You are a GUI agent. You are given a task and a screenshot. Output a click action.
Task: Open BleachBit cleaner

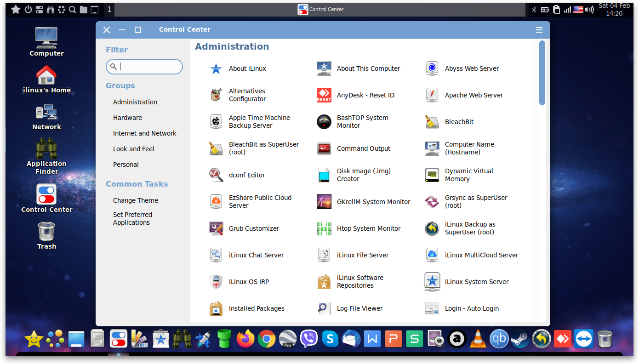coord(449,122)
